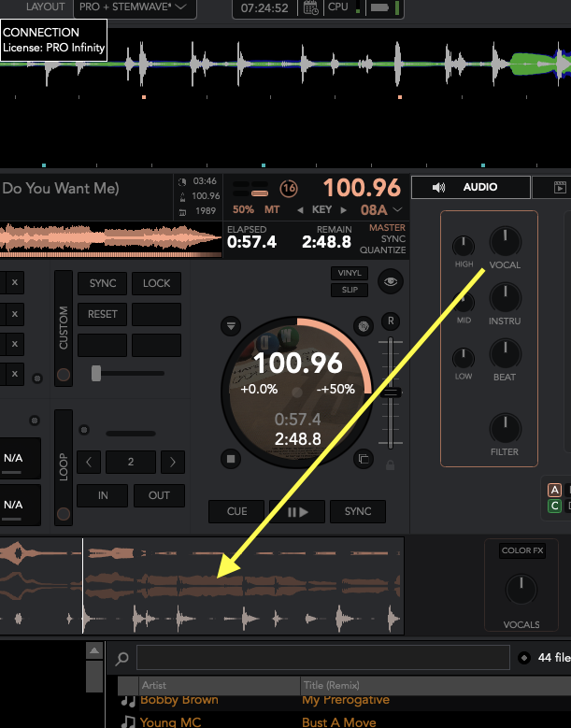Click the beat counter 16 circle icon

pos(289,188)
